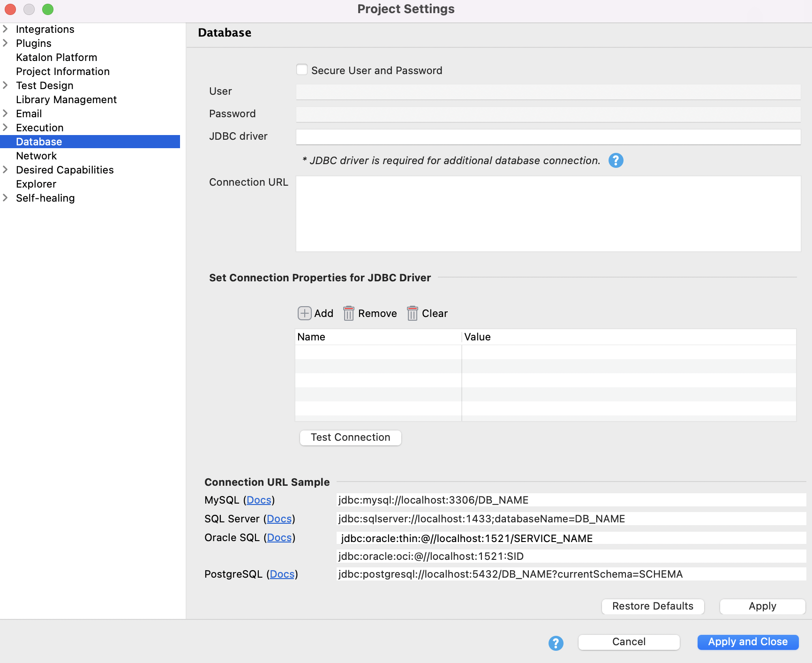Image resolution: width=812 pixels, height=663 pixels.
Task: Enable Secure User and Password checkbox
Action: point(302,70)
